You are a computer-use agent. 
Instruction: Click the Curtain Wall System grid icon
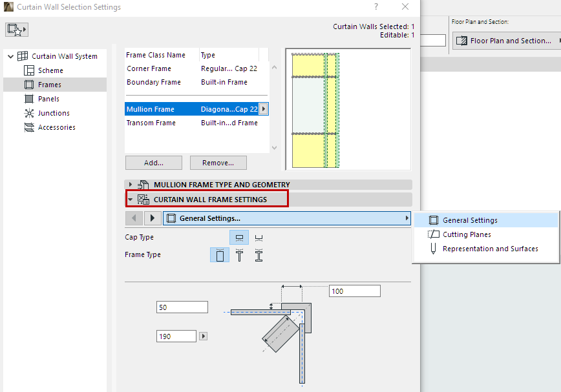click(23, 56)
